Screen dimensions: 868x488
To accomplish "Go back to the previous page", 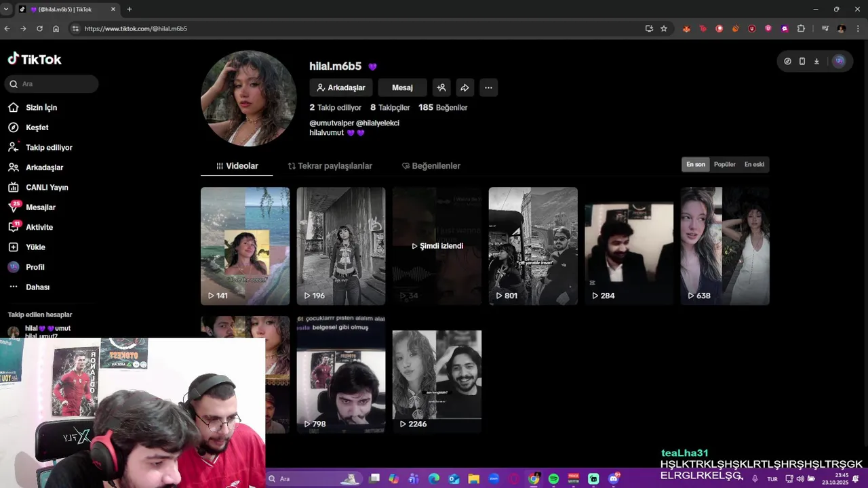I will click(7, 28).
